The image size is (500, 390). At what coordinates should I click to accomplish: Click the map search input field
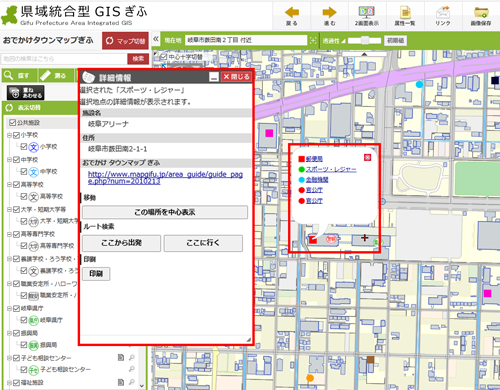click(63, 59)
